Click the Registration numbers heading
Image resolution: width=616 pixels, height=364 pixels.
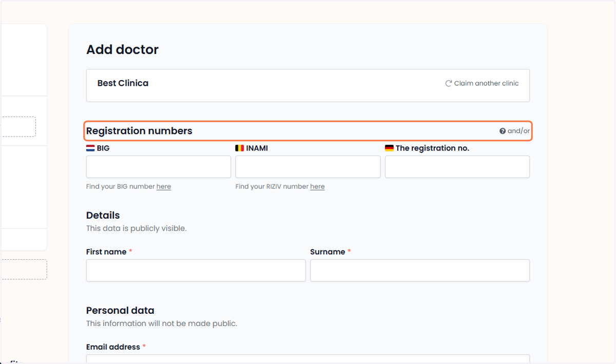(139, 131)
